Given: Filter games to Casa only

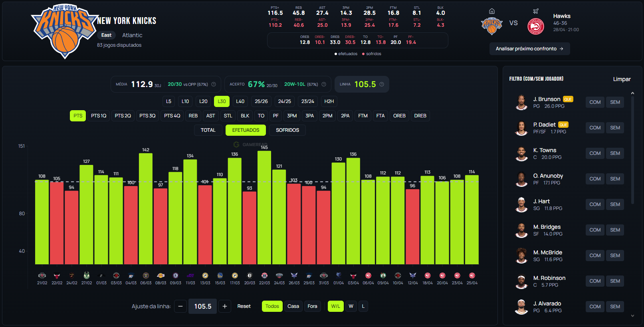Looking at the screenshot, I should [x=293, y=306].
